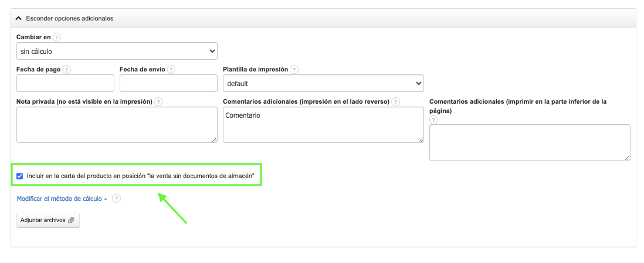The height and width of the screenshot is (263, 644).
Task: Click the "Nota privada" text area
Action: [x=117, y=125]
